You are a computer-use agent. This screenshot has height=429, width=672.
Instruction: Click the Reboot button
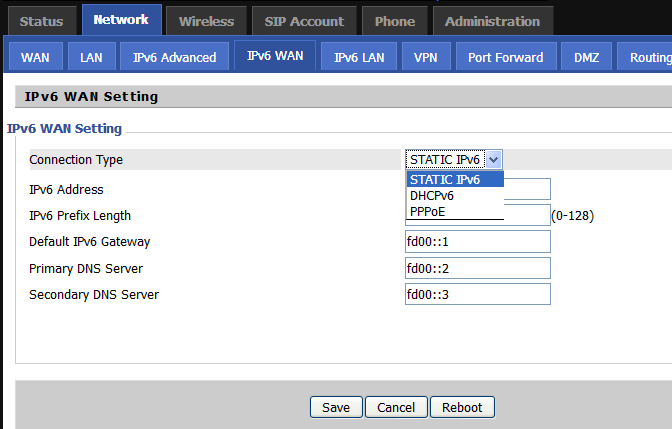coord(462,407)
